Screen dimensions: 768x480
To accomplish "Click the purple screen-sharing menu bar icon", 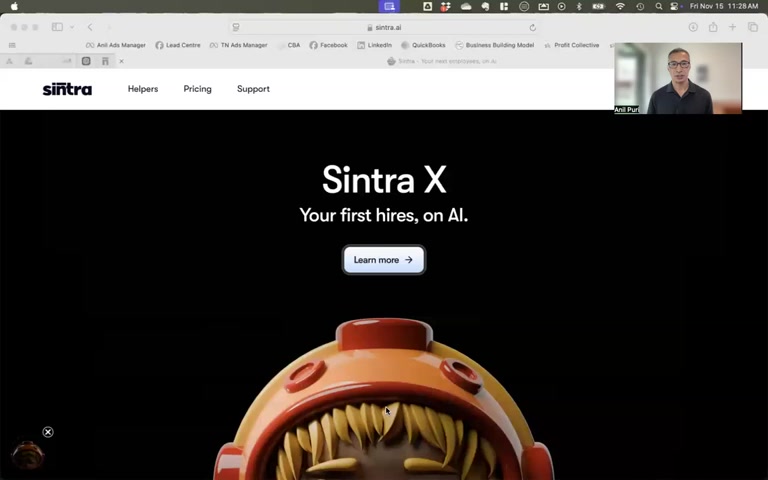I will click(389, 6).
